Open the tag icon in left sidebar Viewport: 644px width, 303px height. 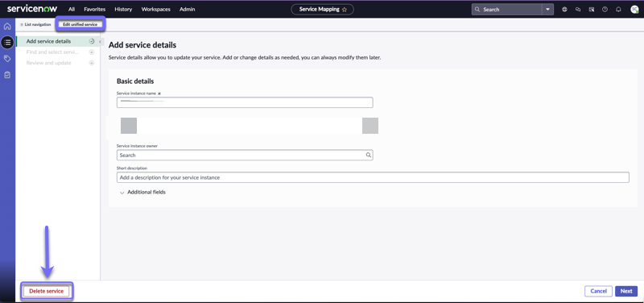[x=7, y=59]
